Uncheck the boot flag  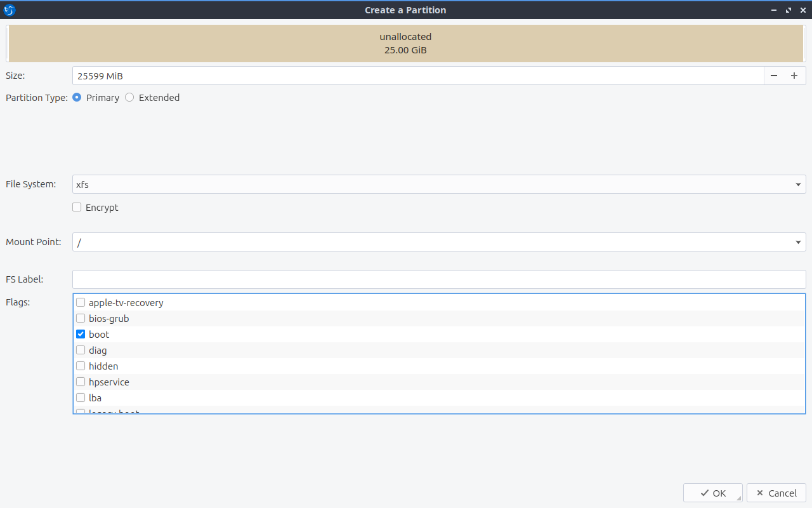[81, 335]
